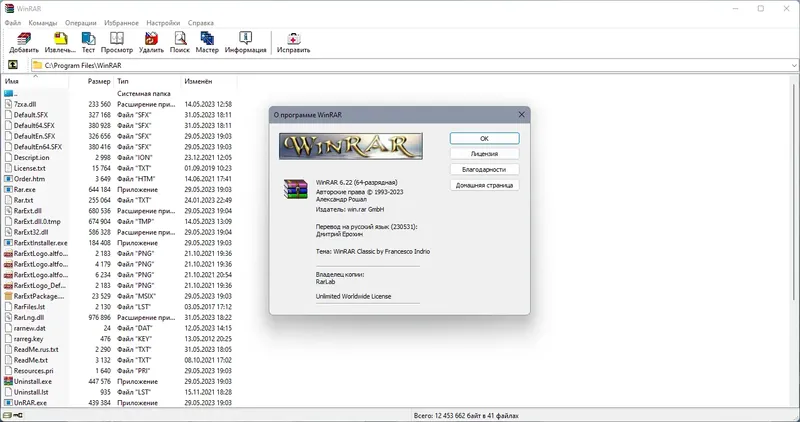Select the RarExtPackage MSIX file icon
This screenshot has height=422, width=800.
tap(8, 296)
